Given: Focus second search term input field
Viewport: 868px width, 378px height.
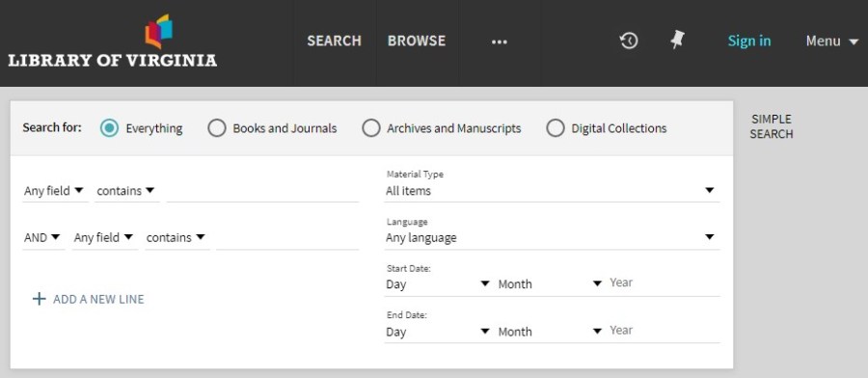Looking at the screenshot, I should coord(287,238).
